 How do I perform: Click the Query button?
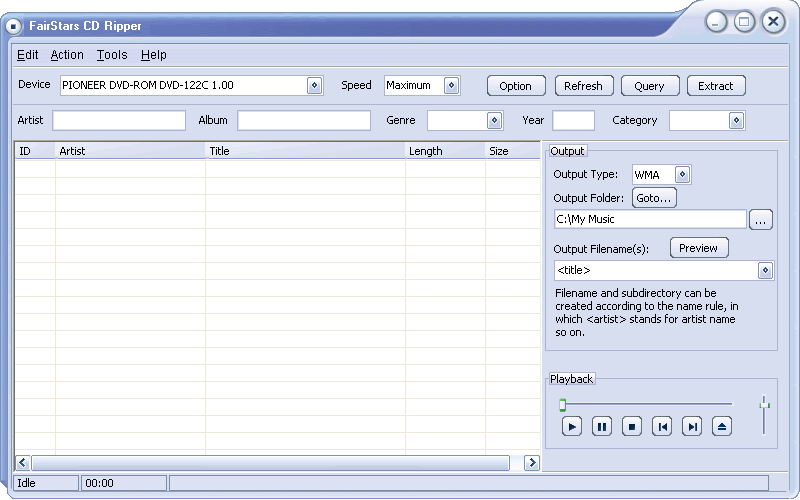coord(650,86)
